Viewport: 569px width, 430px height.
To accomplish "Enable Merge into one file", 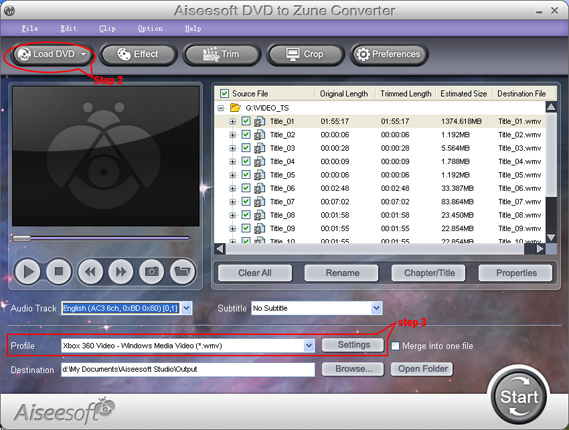I will pos(395,346).
